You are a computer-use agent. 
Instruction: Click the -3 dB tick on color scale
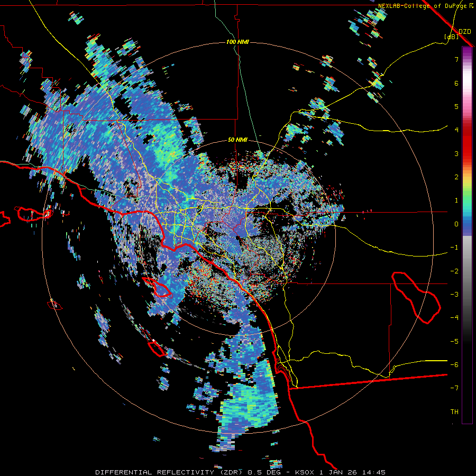click(x=454, y=295)
